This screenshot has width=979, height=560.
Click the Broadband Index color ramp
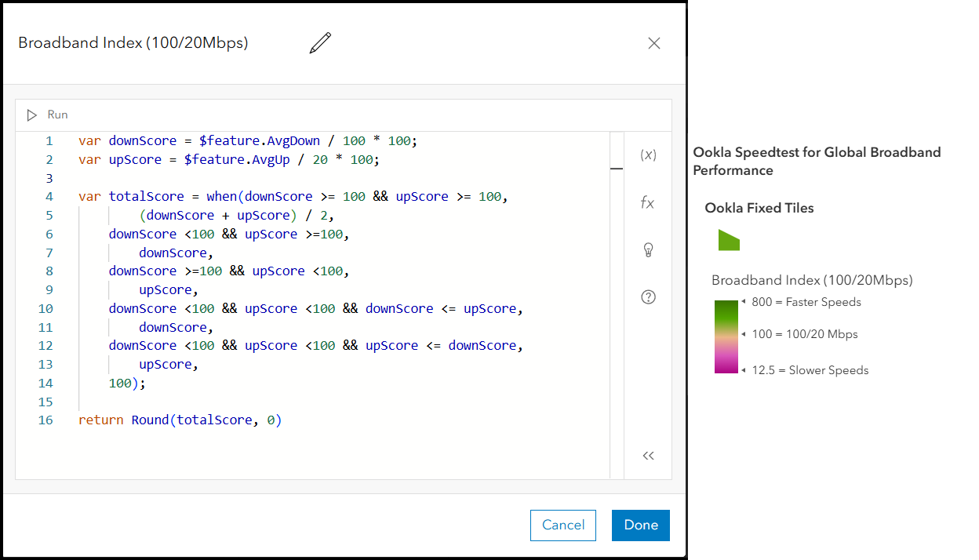726,336
